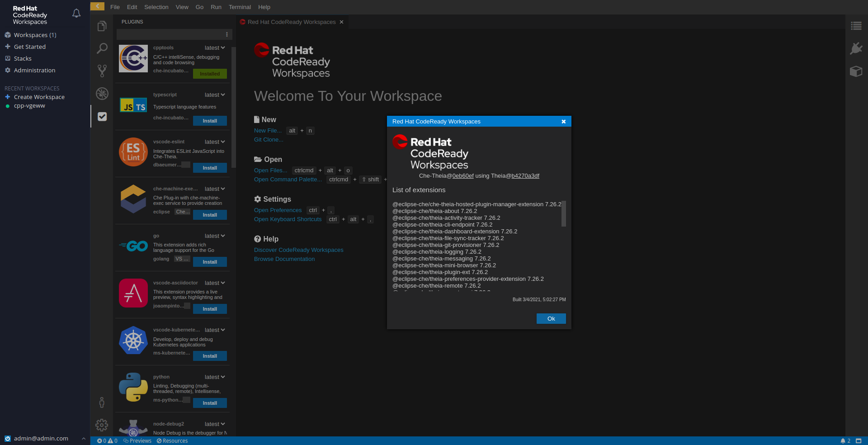Image resolution: width=868 pixels, height=445 pixels.
Task: Install the typescript plugin
Action: (210, 121)
